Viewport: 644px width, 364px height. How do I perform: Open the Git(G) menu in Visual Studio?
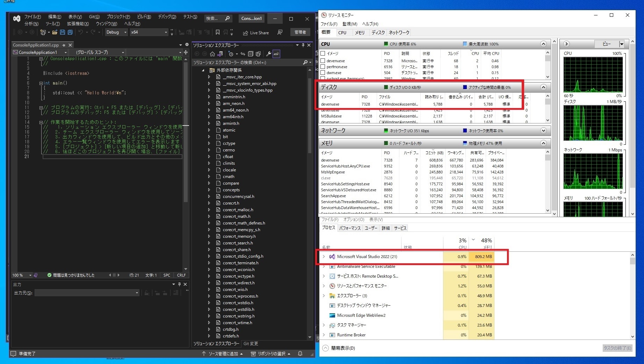[94, 17]
